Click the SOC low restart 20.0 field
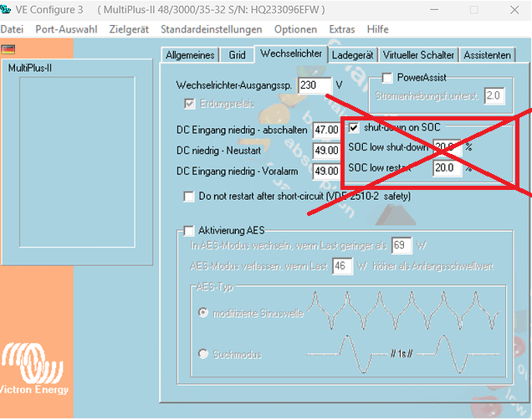 [447, 168]
